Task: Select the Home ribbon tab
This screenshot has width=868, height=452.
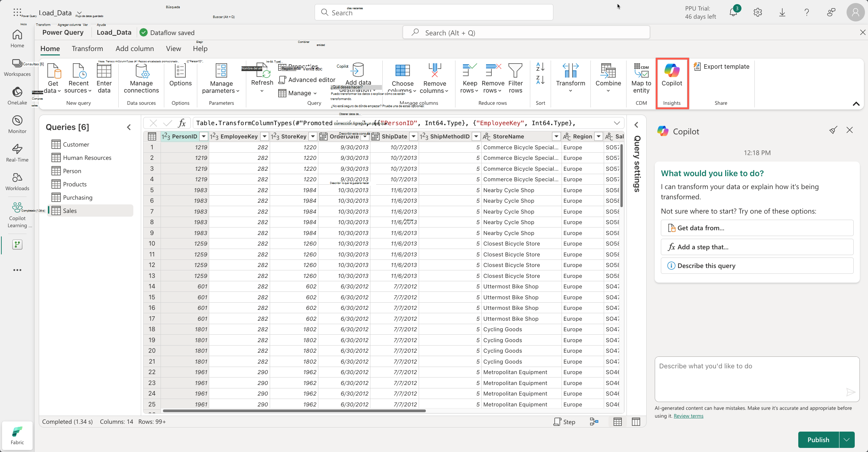Action: pos(50,49)
